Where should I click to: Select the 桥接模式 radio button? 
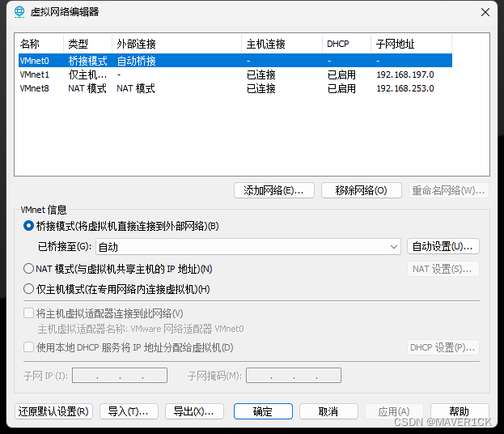(x=28, y=226)
